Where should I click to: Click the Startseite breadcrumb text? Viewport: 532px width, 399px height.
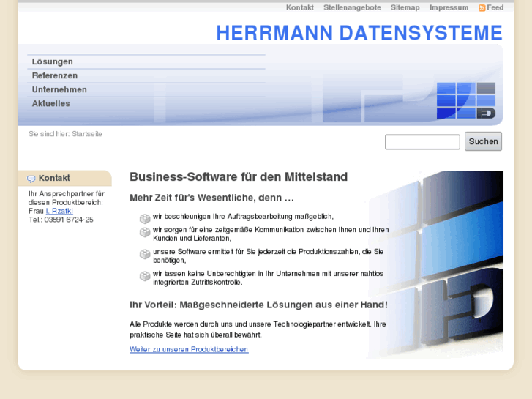point(87,134)
